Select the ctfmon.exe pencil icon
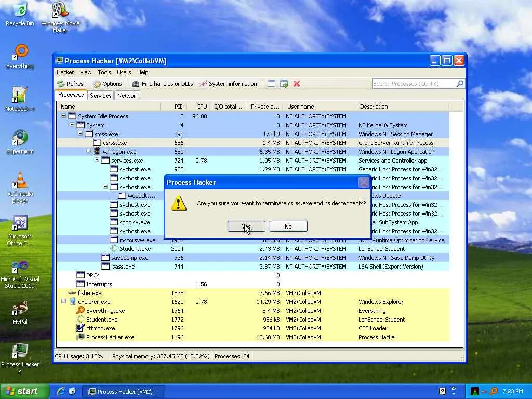Screen dimensions: 532x399 [x=81, y=328]
